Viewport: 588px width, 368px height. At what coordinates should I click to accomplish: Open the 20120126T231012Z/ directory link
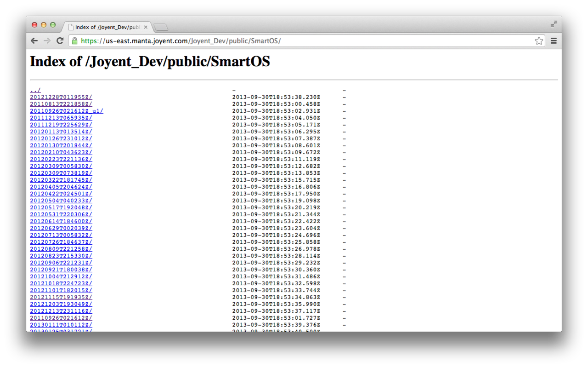click(61, 138)
